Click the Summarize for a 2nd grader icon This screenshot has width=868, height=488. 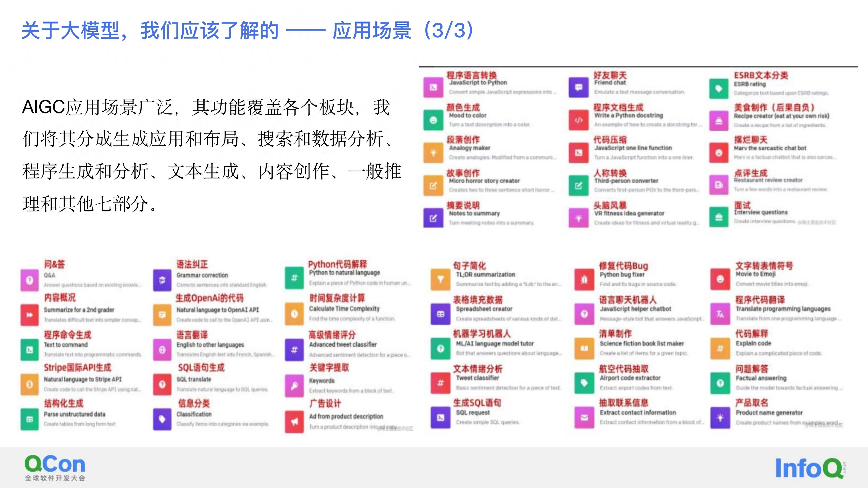pyautogui.click(x=30, y=315)
